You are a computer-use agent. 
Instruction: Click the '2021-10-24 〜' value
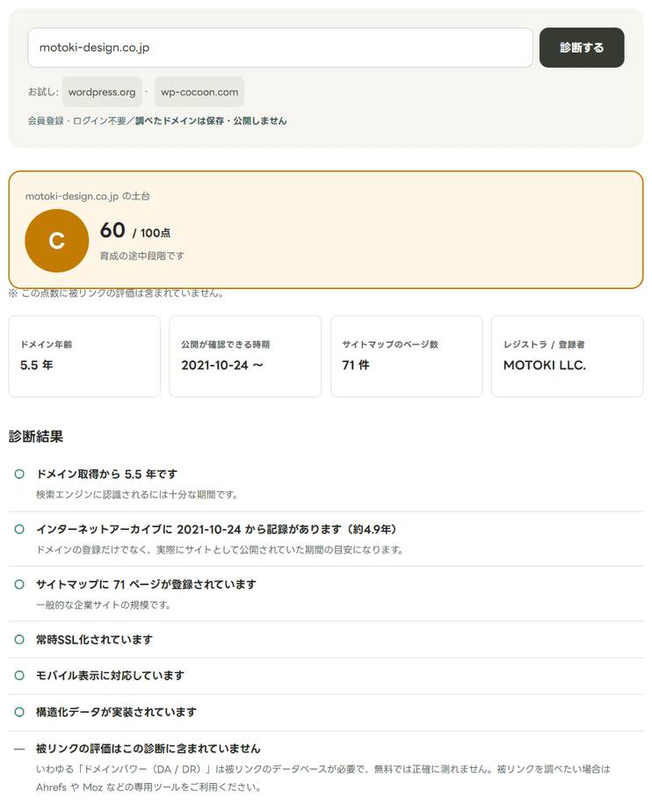click(222, 365)
